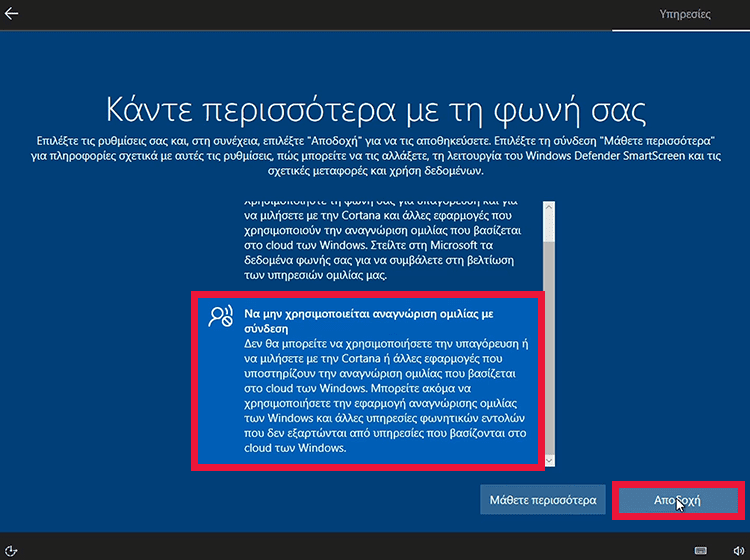750x560 pixels.
Task: Click the scrollbar up arrow
Action: coord(549,207)
